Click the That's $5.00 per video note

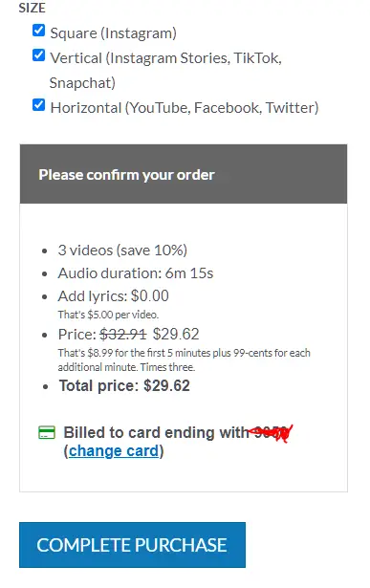[108, 315]
